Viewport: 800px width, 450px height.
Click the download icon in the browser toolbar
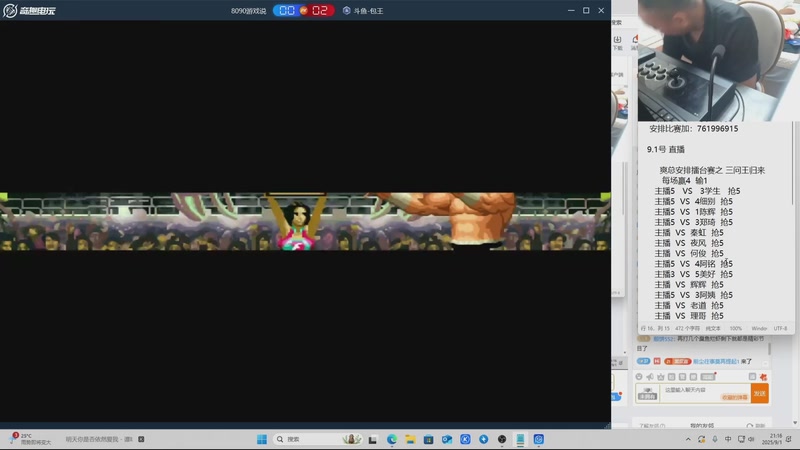pos(617,40)
